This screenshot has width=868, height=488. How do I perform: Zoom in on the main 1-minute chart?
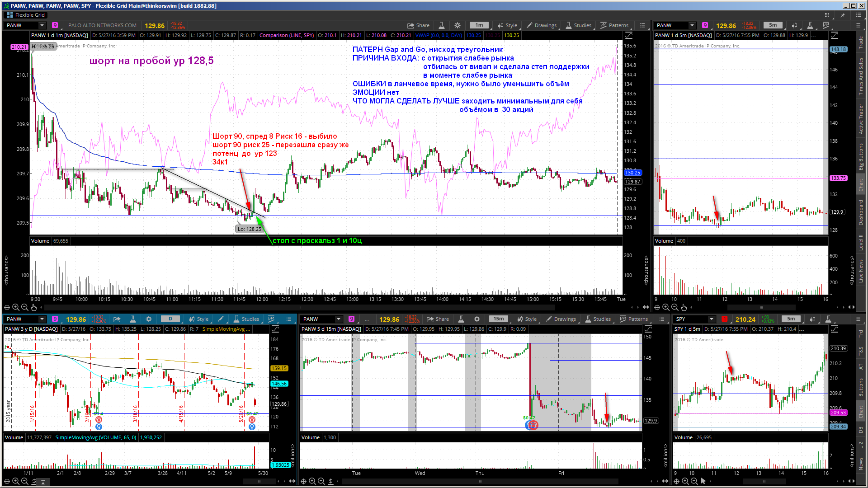coord(16,307)
